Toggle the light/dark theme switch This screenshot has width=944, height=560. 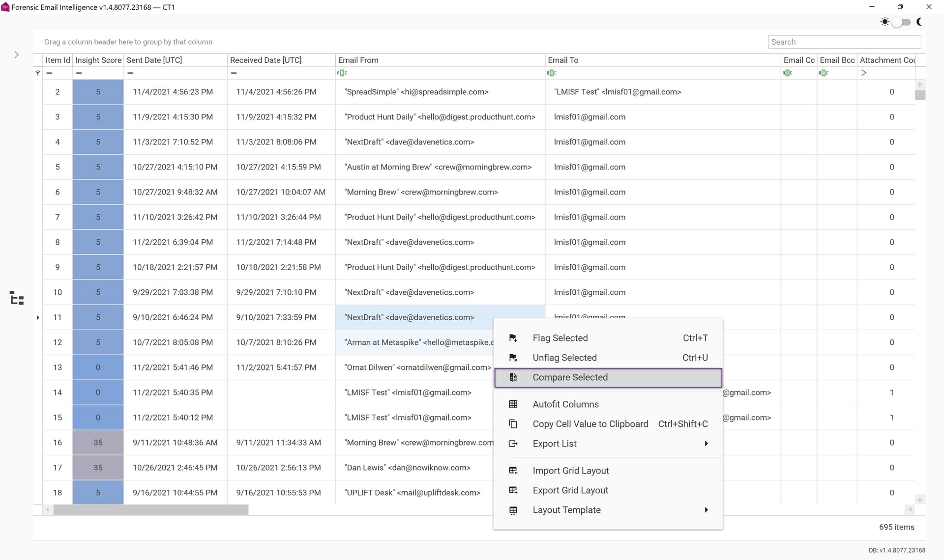901,22
